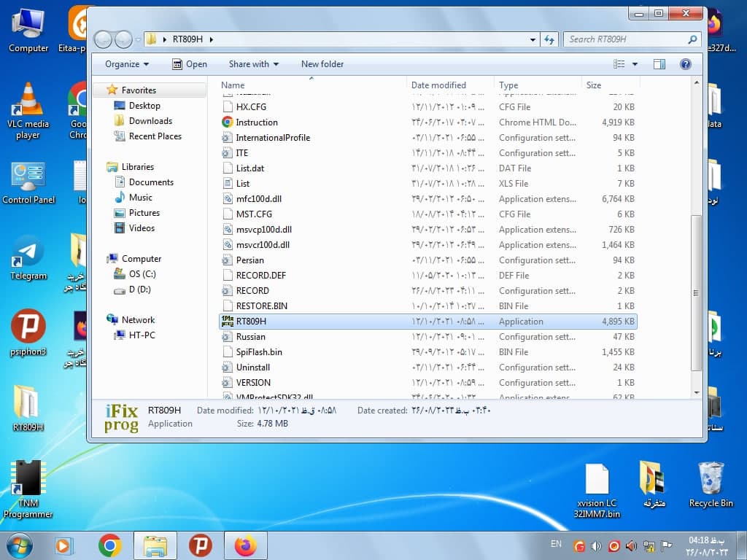
Task: Open Recent Places in navigation pane
Action: click(155, 136)
